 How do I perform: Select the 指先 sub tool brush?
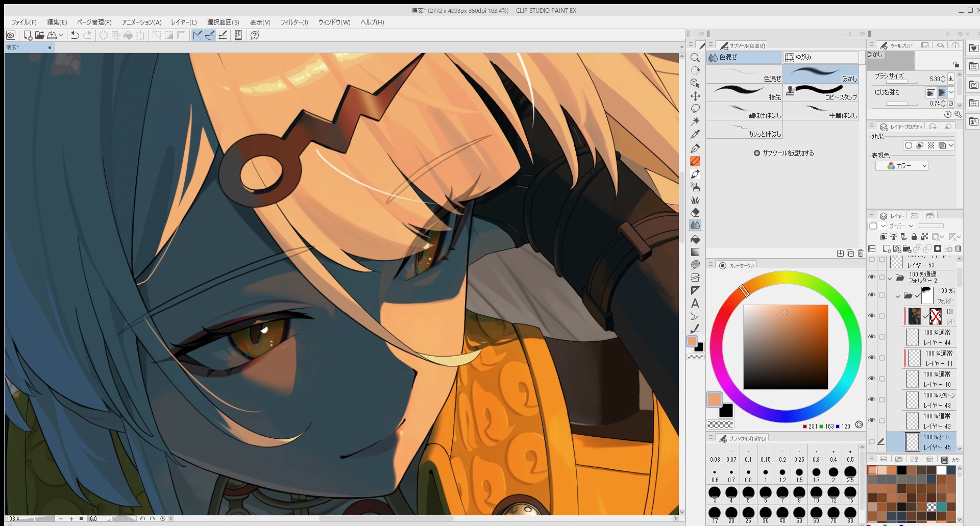(744, 93)
